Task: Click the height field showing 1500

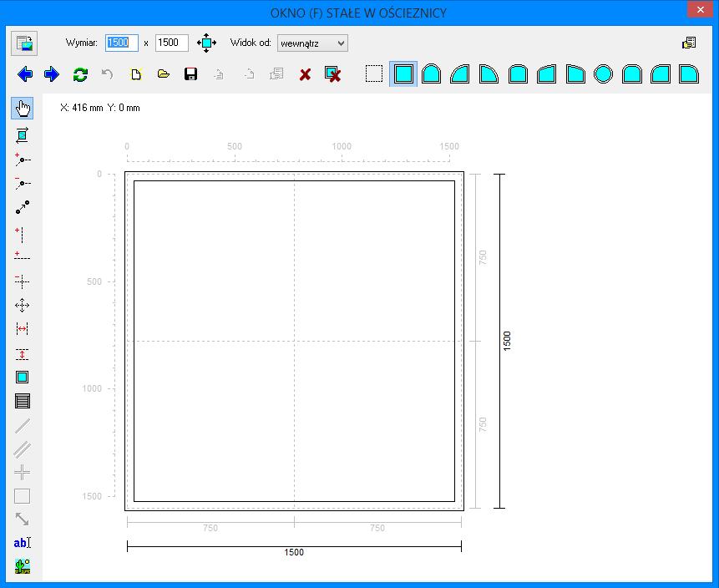Action: (x=171, y=43)
